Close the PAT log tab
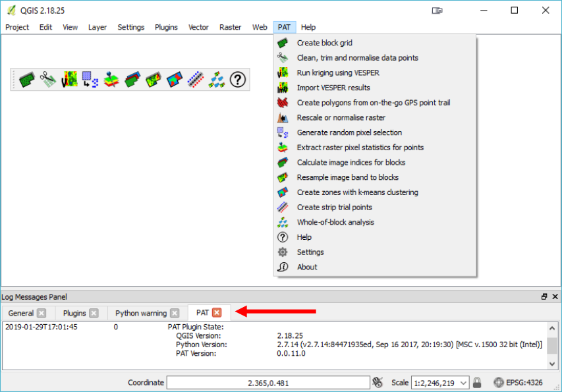The width and height of the screenshot is (562, 392). [x=217, y=312]
